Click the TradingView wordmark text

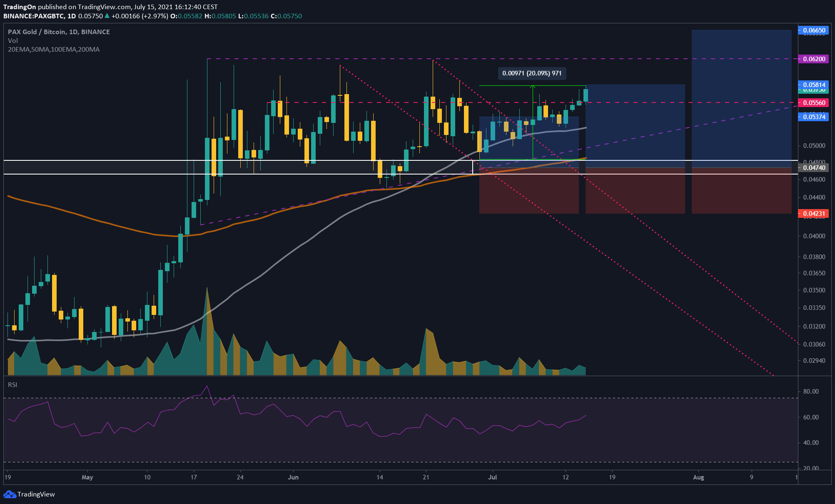[36, 494]
